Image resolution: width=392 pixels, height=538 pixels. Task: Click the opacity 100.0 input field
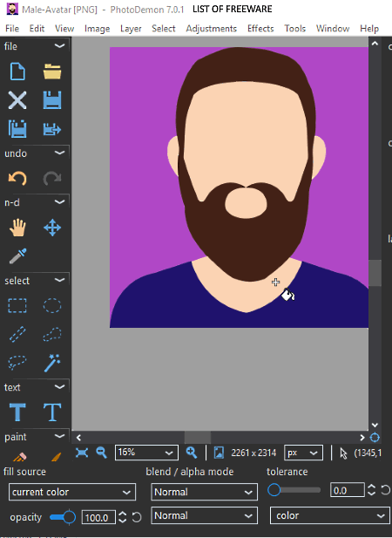98,517
